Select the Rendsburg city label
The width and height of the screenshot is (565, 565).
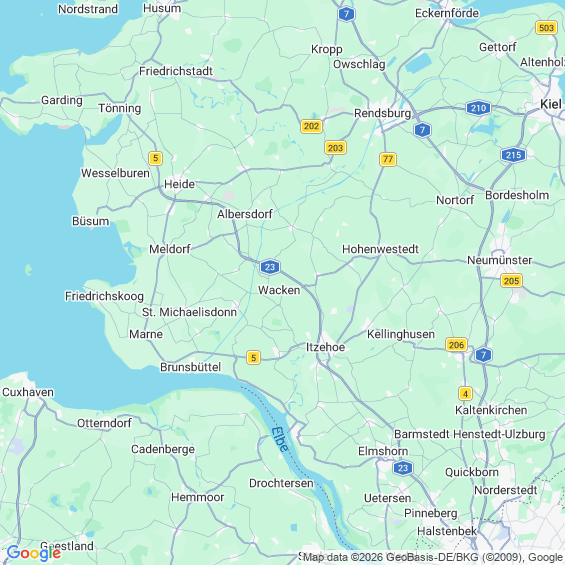point(382,114)
